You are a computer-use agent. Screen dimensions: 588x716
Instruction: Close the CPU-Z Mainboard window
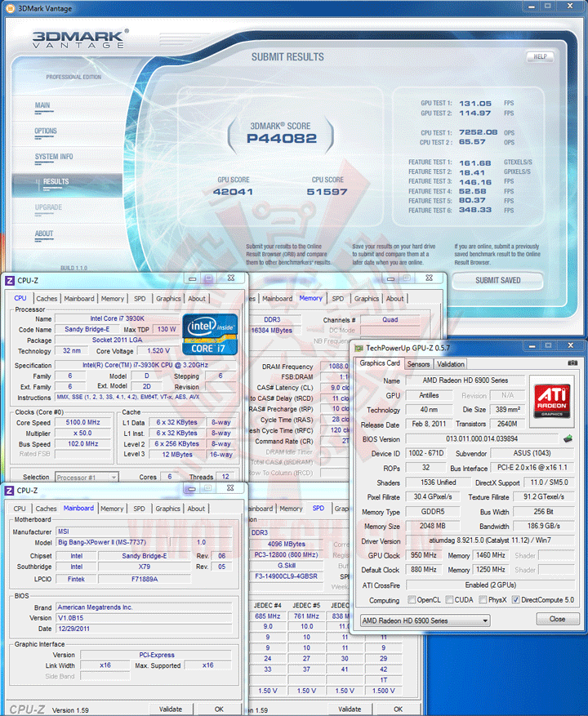231,488
